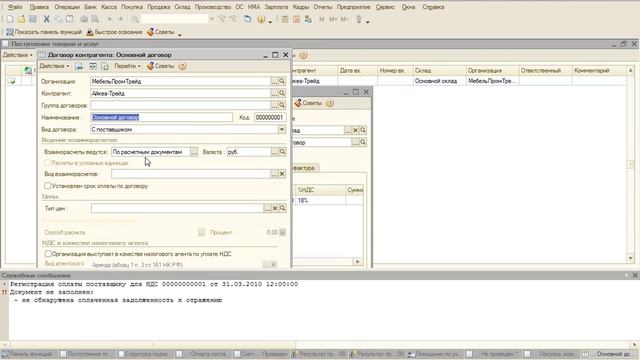Image resolution: width=640 pixels, height=360 pixels.
Task: Switch to 'Основной до...' window tab at bottom
Action: click(609, 354)
